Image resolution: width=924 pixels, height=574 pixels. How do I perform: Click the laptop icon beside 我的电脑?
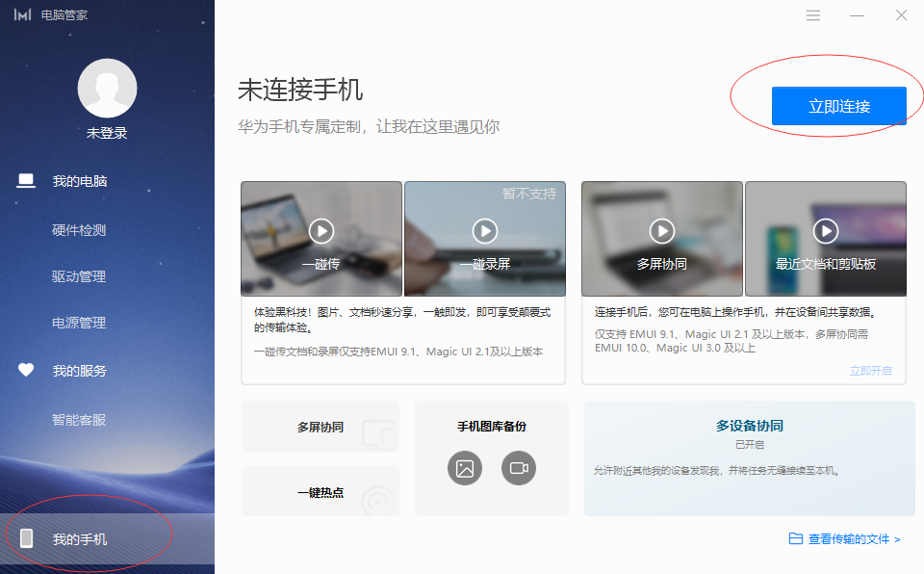26,180
